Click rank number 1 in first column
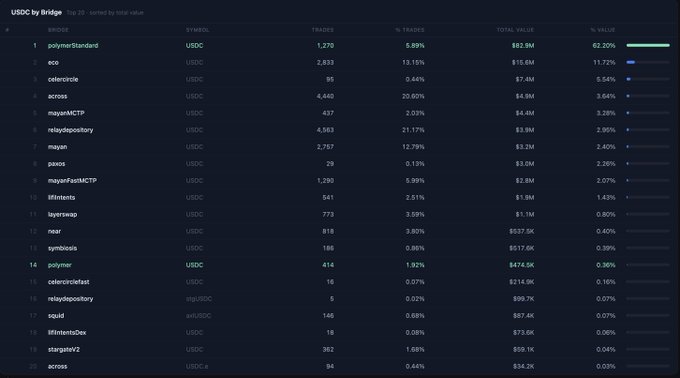Screen dimensions: 680x378 click(x=35, y=46)
